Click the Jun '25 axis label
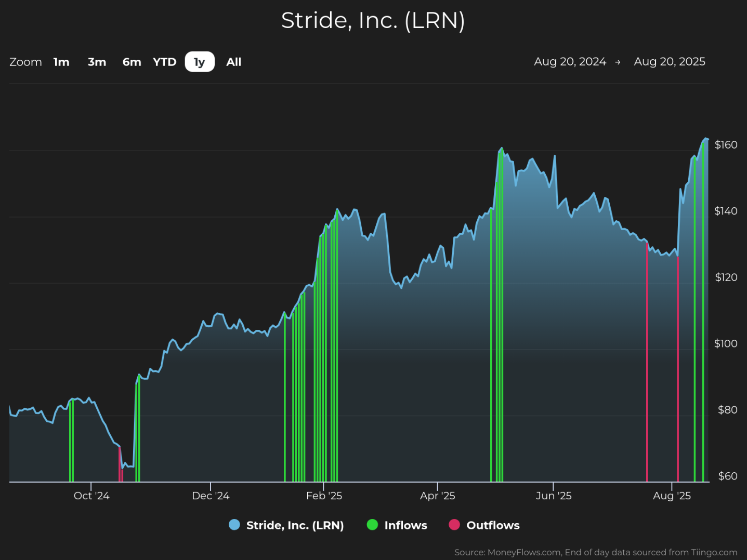This screenshot has height=560, width=747. tap(554, 496)
